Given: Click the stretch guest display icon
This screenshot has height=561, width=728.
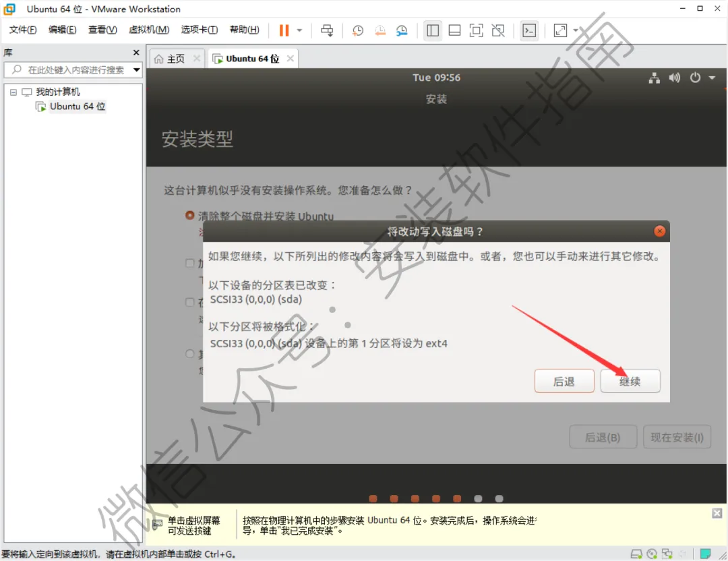Looking at the screenshot, I should coord(560,30).
